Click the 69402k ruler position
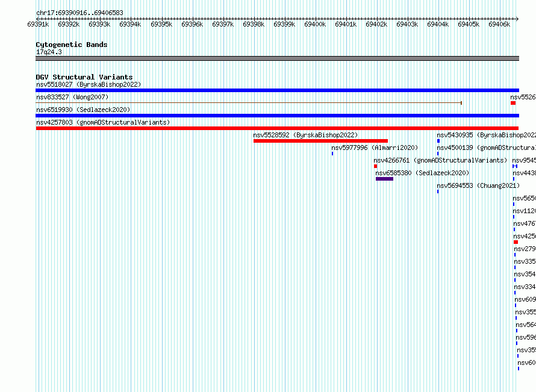 376,24
